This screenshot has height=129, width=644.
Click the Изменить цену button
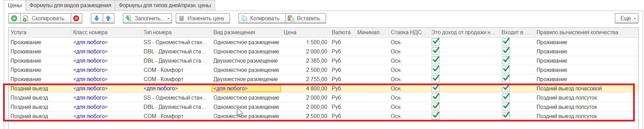pyautogui.click(x=203, y=18)
